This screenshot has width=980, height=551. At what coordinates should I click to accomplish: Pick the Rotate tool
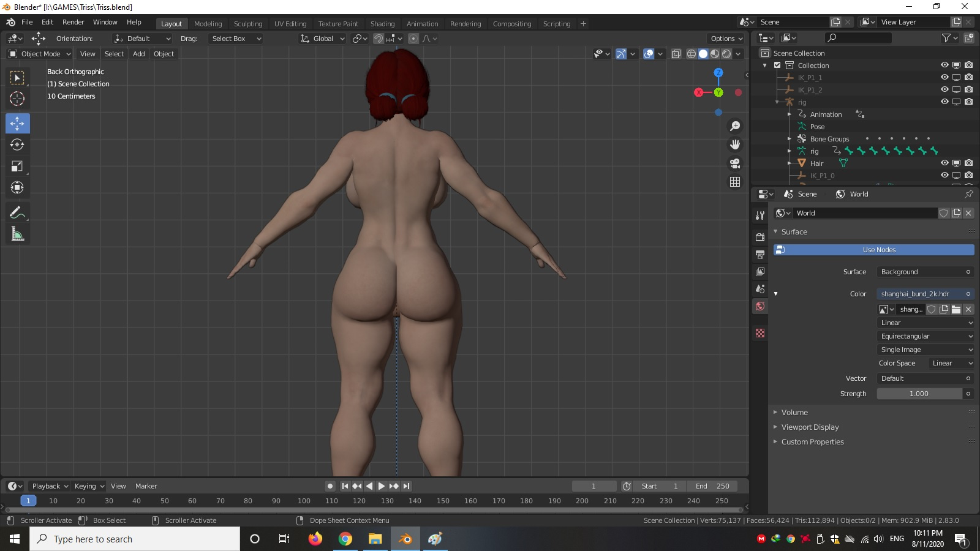[18, 144]
